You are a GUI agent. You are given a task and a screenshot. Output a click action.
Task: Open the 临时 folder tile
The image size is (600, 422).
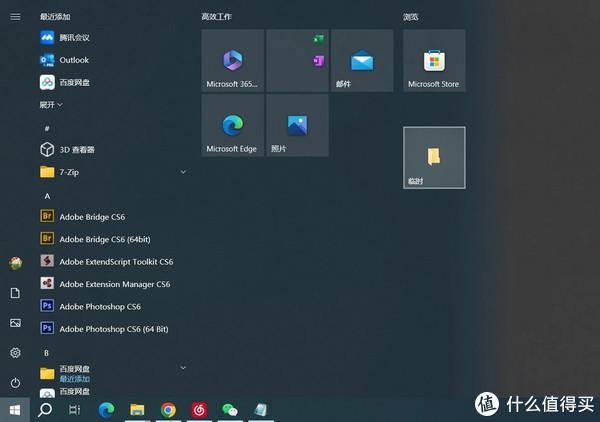tap(434, 158)
